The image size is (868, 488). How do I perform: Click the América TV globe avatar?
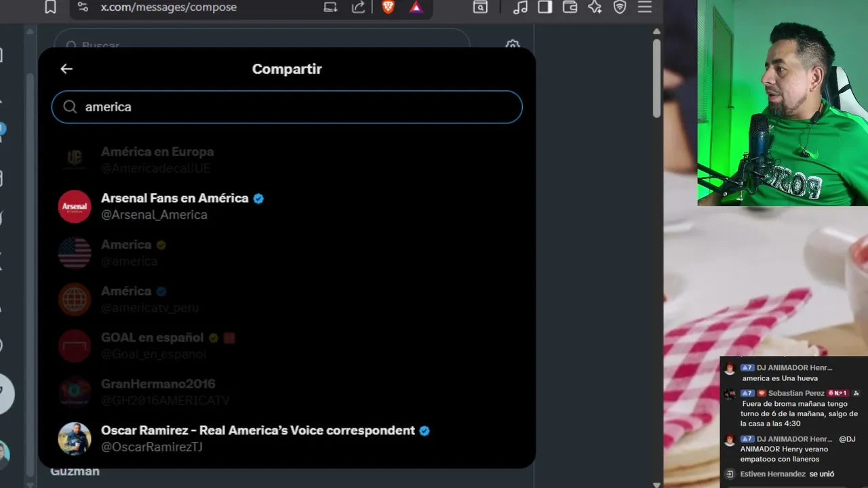(x=75, y=300)
